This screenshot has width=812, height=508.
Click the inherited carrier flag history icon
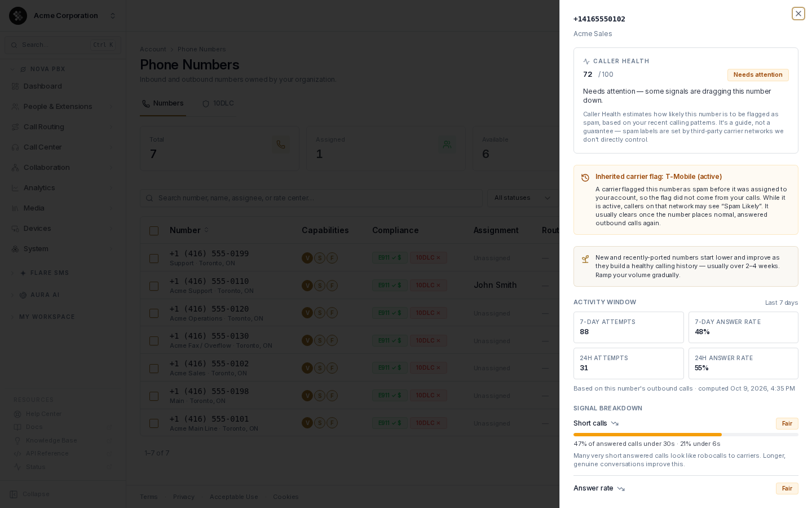click(x=585, y=178)
